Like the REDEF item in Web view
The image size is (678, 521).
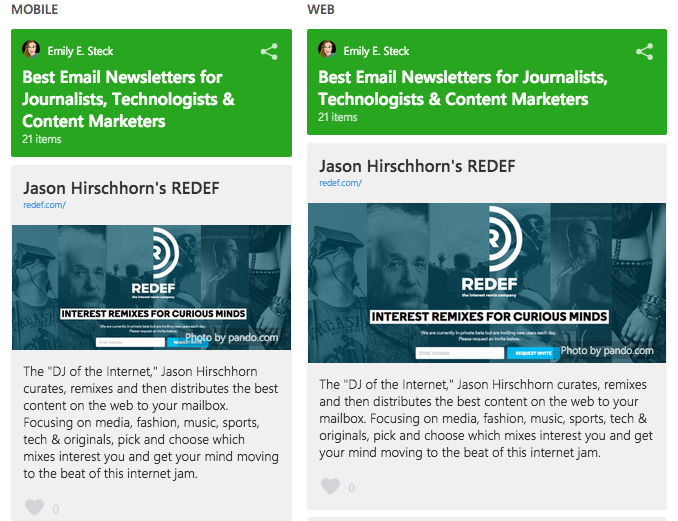coord(330,486)
